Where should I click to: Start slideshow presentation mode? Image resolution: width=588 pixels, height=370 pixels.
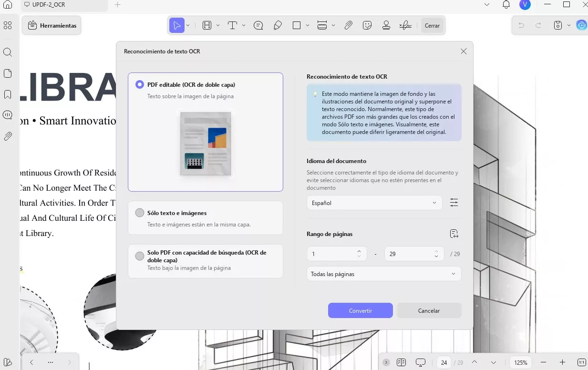pyautogui.click(x=420, y=363)
